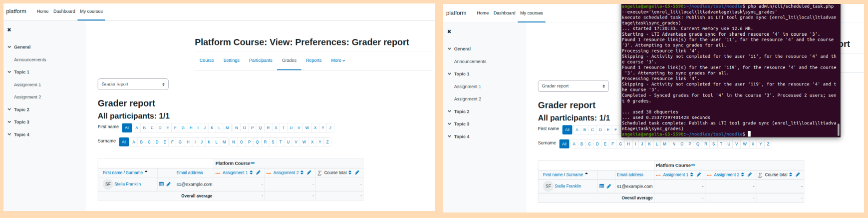Open Assignment 1 in right window sidebar
The image size is (868, 218).
[x=468, y=86]
